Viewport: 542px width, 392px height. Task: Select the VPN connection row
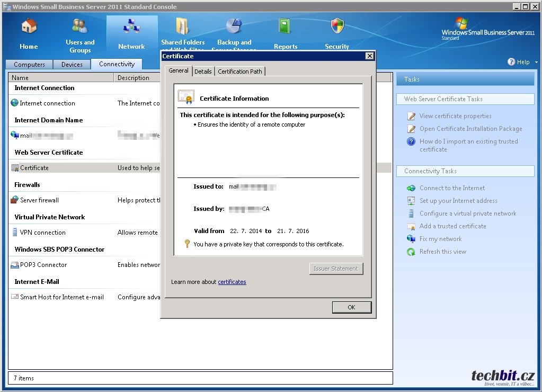click(42, 233)
